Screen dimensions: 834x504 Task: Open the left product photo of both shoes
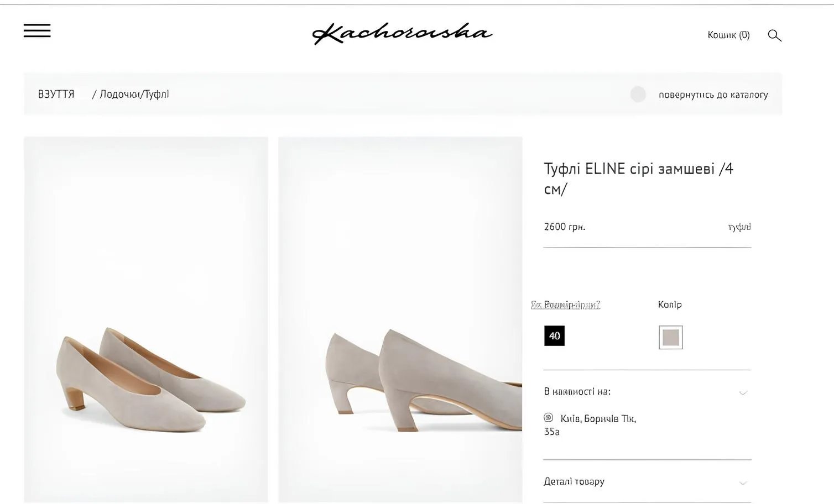[146, 319]
